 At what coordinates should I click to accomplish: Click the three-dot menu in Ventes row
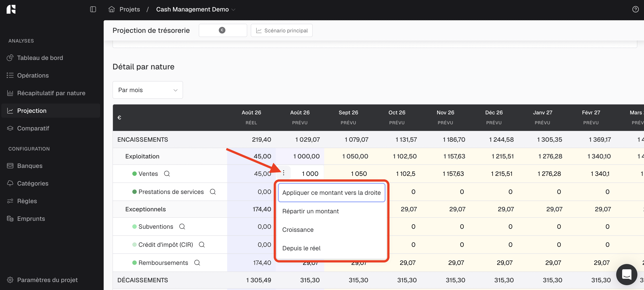pos(283,173)
